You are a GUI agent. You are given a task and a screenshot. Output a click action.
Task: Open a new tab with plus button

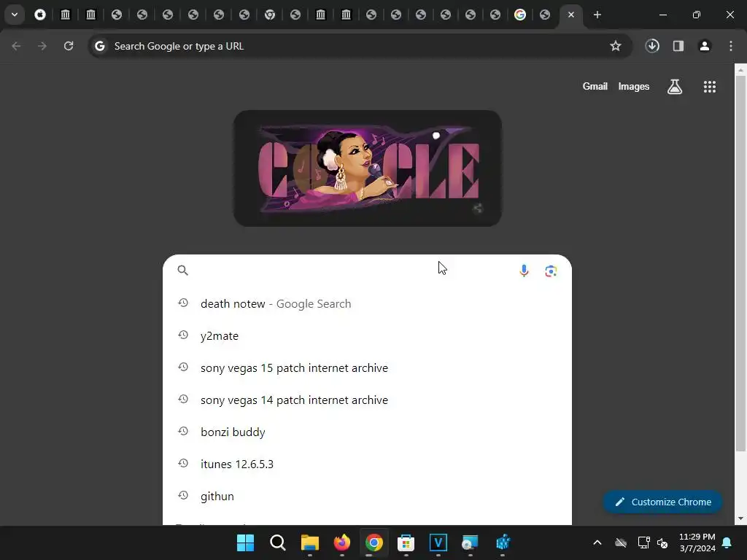(x=597, y=15)
